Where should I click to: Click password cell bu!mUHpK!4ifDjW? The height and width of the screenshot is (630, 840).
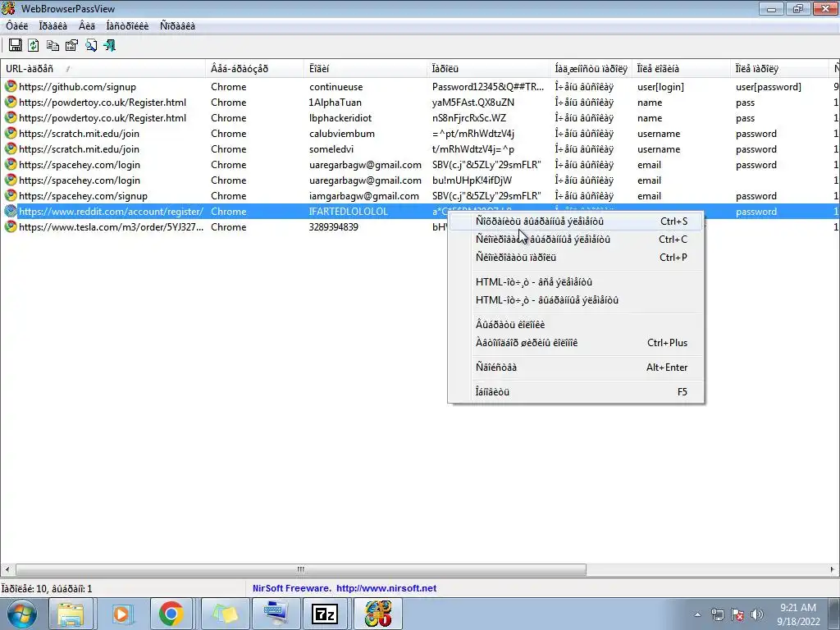[472, 180]
